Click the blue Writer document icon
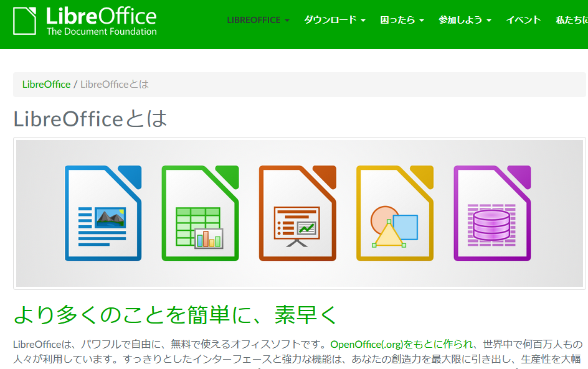This screenshot has height=369, width=588. tap(103, 213)
